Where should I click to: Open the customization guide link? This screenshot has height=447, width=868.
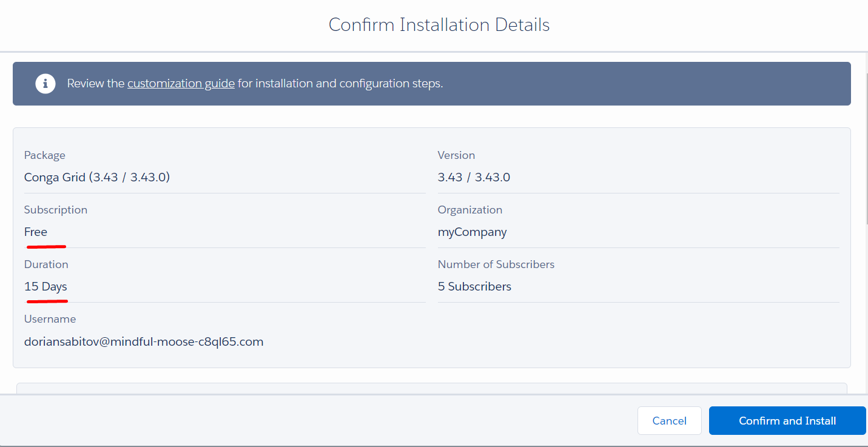pos(181,83)
